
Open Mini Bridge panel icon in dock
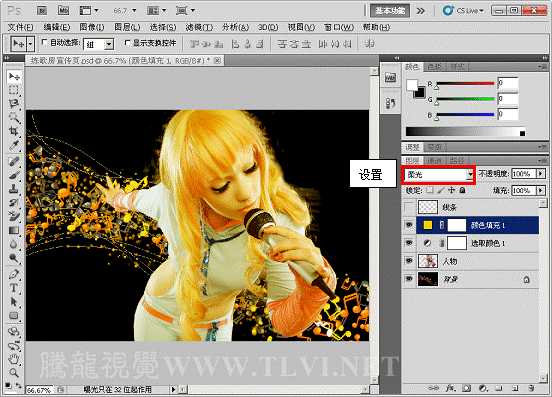(x=390, y=77)
